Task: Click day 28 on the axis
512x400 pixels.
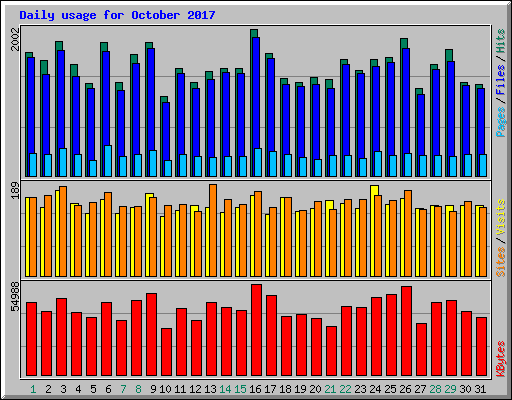Action: (x=435, y=389)
